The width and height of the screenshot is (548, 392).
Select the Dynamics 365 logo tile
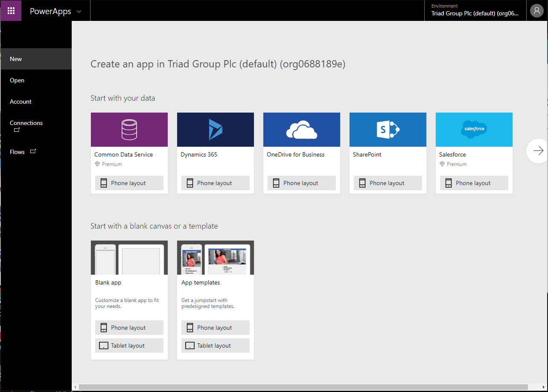click(x=216, y=130)
